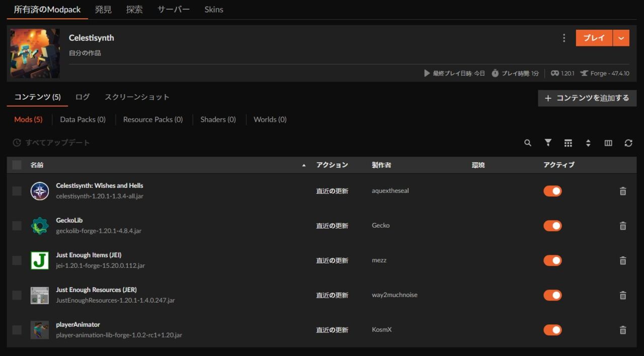Click the playtime stopwatch icon
This screenshot has width=644, height=356.
495,73
